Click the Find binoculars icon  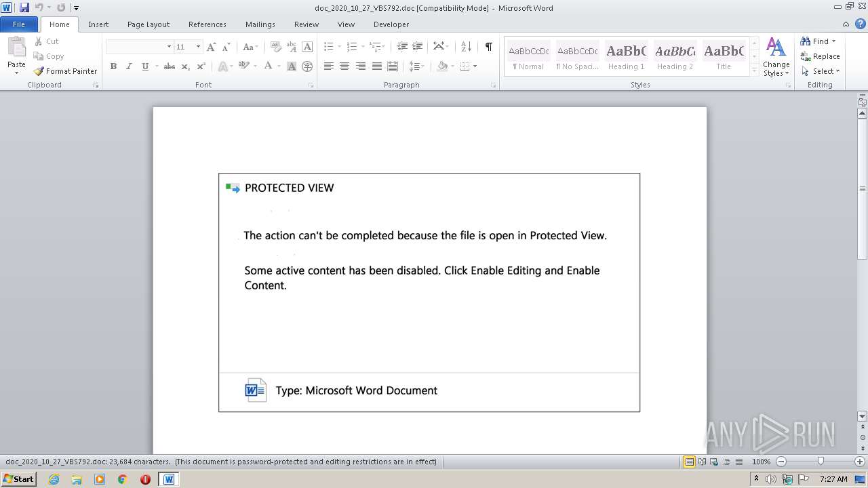[806, 41]
